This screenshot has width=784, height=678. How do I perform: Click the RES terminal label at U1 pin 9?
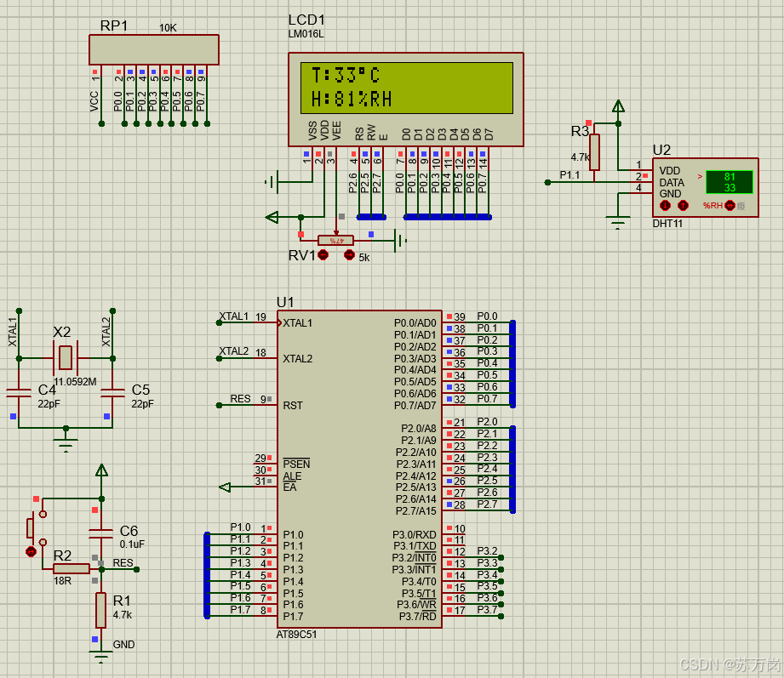click(x=240, y=399)
